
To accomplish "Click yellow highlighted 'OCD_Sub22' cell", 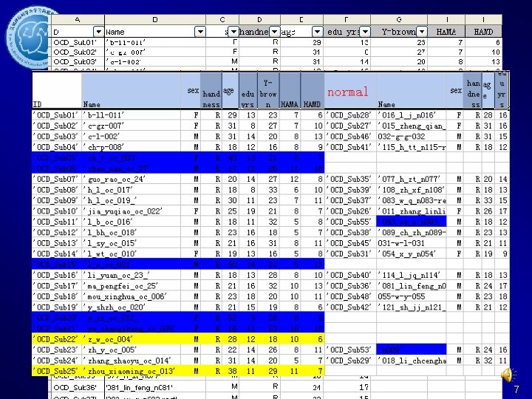I will (57, 339).
